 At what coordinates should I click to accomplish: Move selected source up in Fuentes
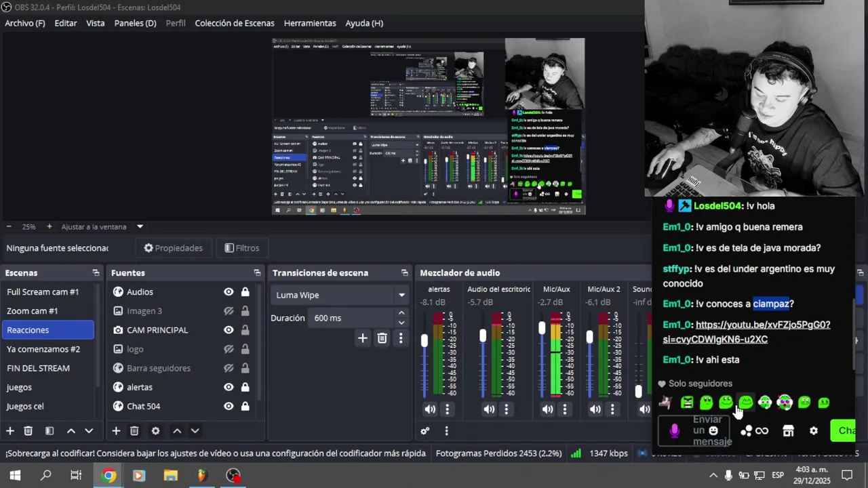pyautogui.click(x=177, y=431)
